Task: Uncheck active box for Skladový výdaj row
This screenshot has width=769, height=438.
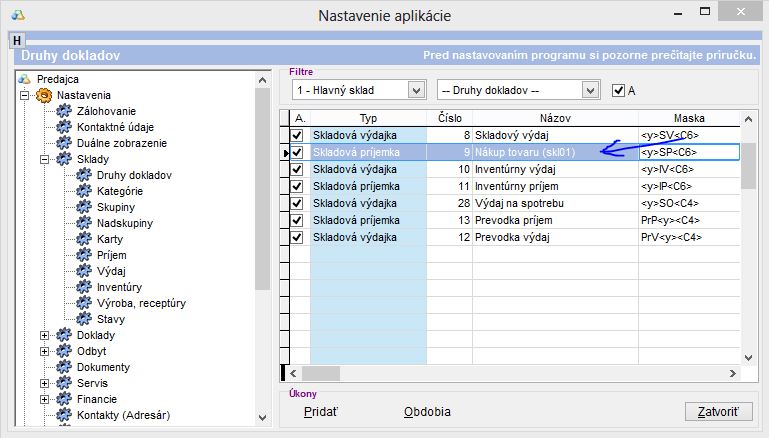Action: pyautogui.click(x=297, y=135)
